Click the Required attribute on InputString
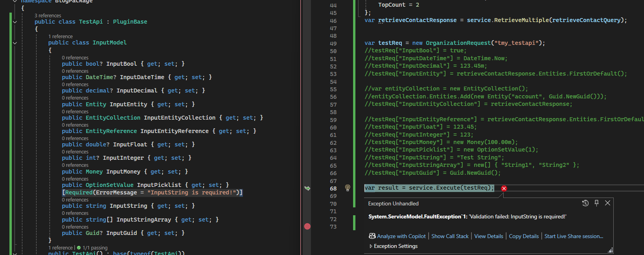 point(153,192)
